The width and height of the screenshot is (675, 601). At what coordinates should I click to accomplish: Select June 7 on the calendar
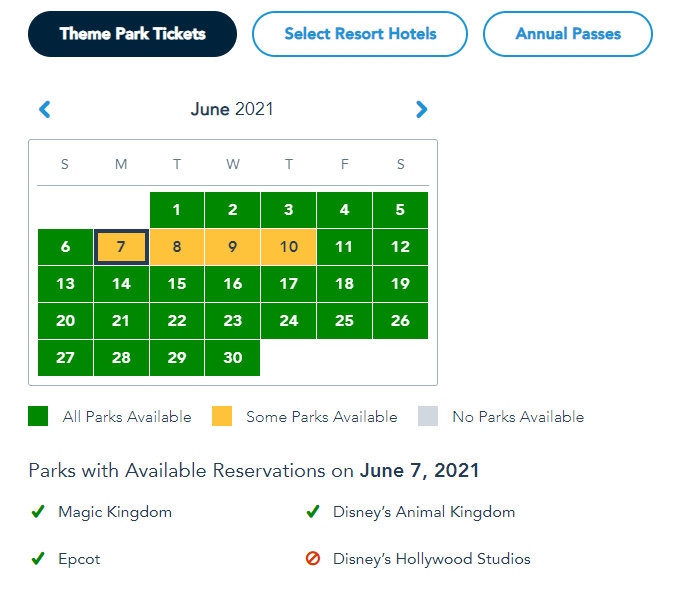[x=121, y=247]
